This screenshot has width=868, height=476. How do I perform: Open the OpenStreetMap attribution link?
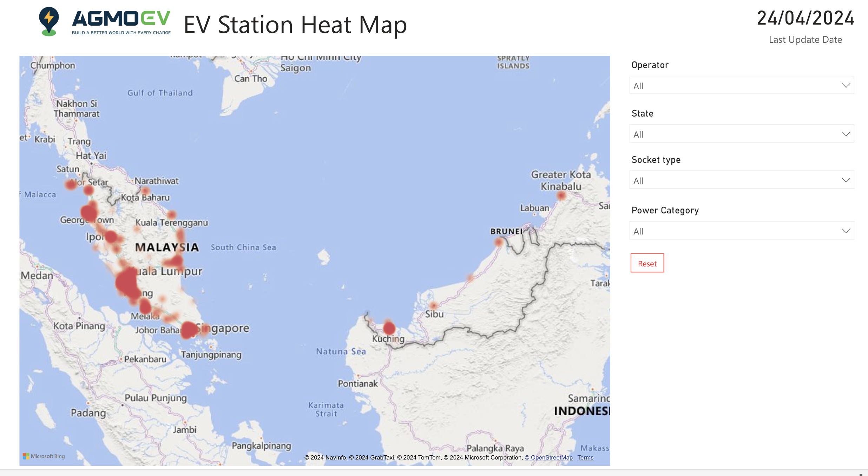click(x=548, y=457)
